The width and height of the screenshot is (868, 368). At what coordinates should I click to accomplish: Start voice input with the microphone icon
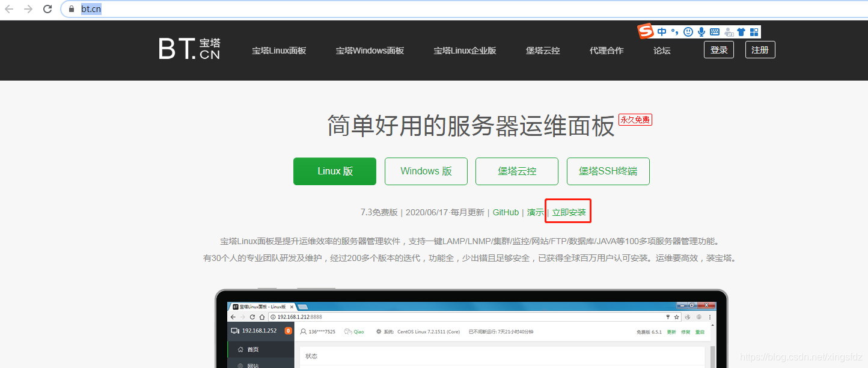click(x=701, y=32)
